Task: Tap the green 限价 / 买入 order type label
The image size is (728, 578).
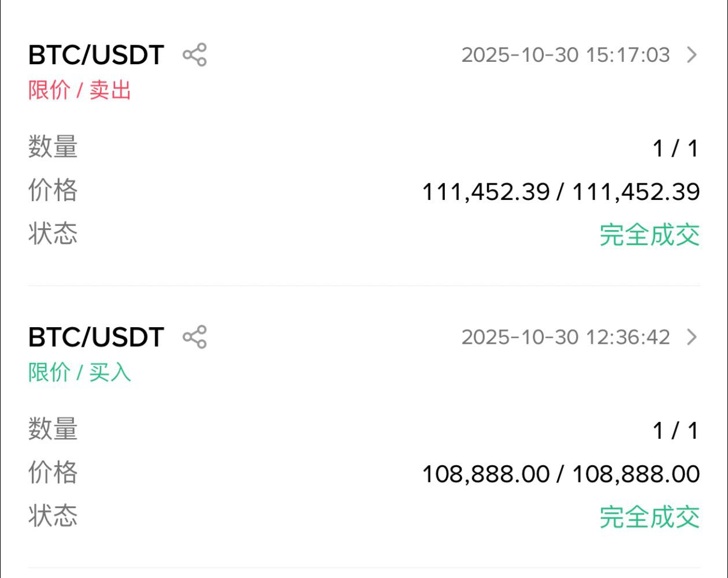Action: click(x=80, y=372)
